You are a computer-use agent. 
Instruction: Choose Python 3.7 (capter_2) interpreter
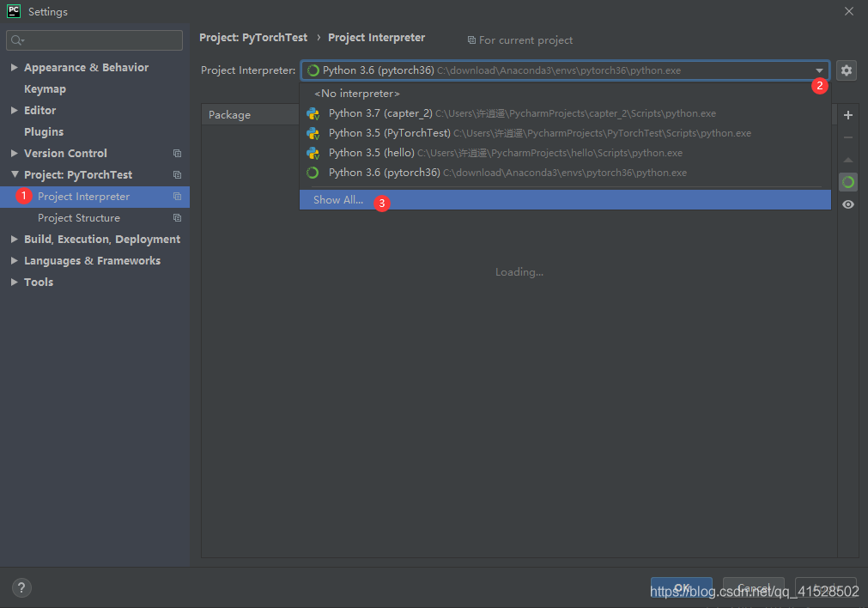[379, 113]
